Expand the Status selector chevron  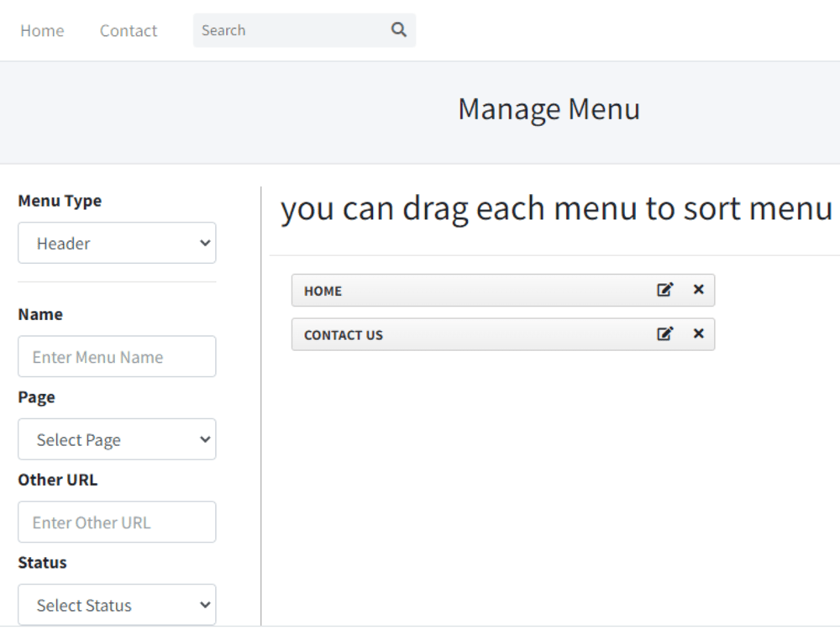(204, 605)
